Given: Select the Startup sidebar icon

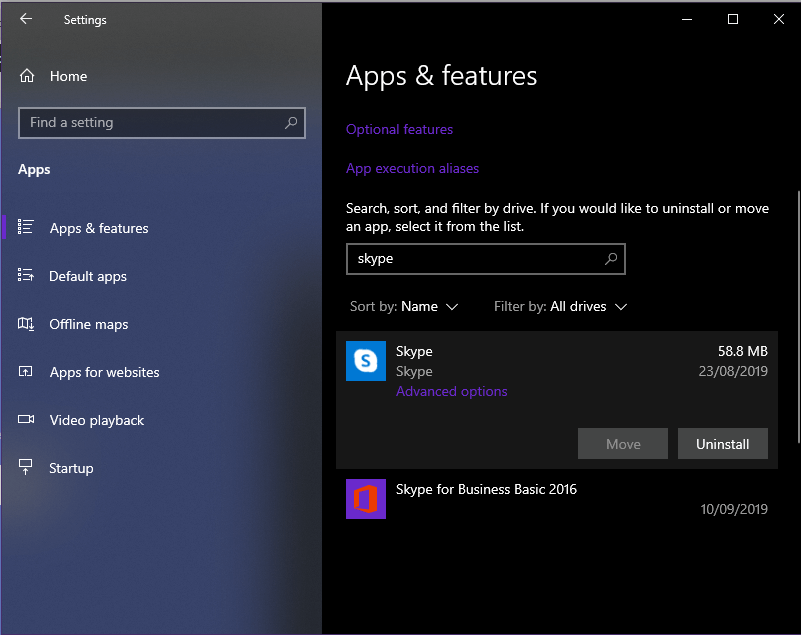Looking at the screenshot, I should pos(26,467).
